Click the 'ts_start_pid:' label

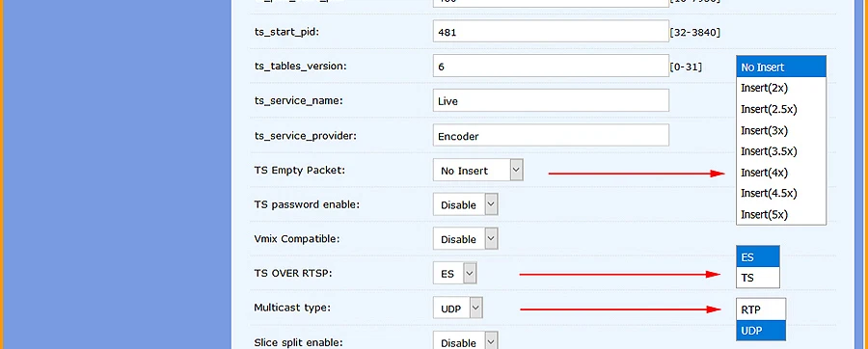[x=286, y=32]
